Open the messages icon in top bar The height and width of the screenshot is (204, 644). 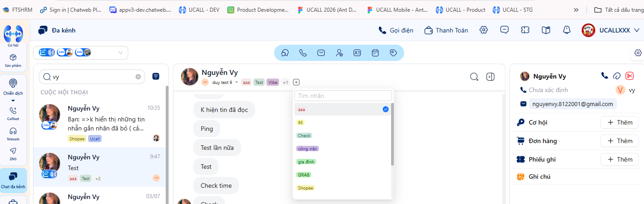[504, 30]
